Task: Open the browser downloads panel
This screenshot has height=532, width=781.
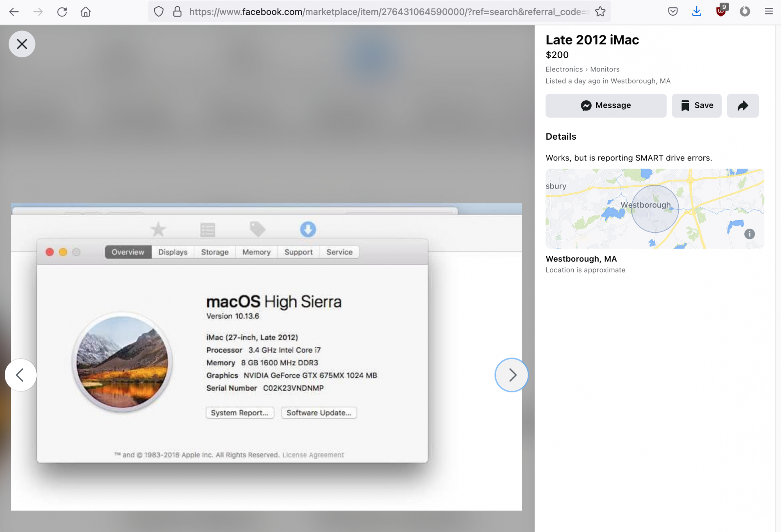Action: tap(697, 12)
